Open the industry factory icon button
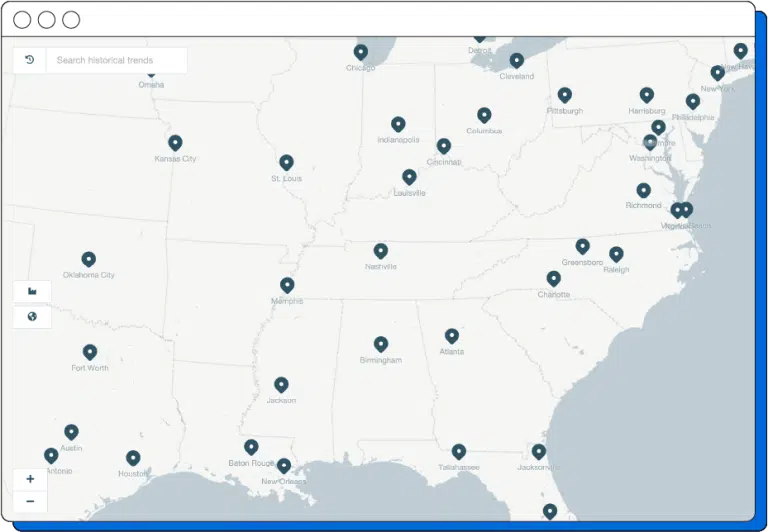Screen dimensions: 768x532 32,291
